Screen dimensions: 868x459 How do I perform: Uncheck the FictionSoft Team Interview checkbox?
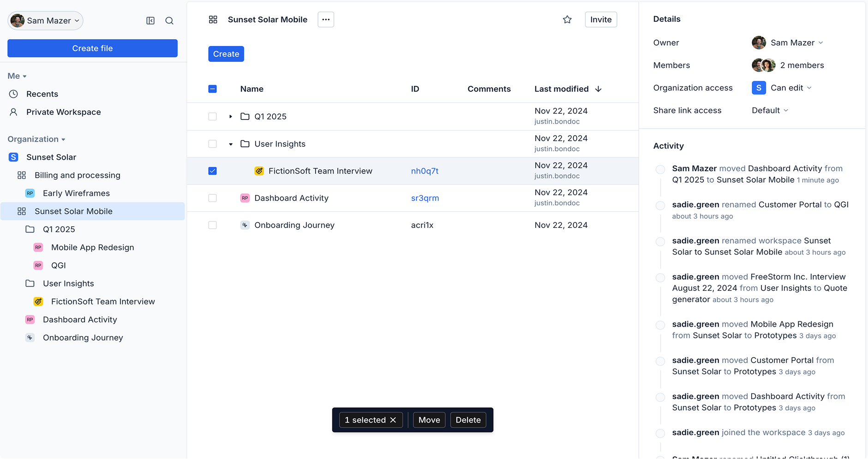(x=212, y=171)
